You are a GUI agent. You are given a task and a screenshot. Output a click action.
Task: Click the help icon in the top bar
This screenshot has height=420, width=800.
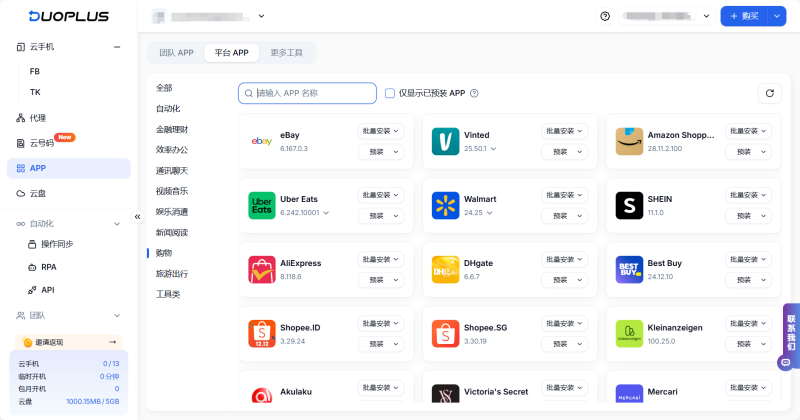[x=605, y=16]
